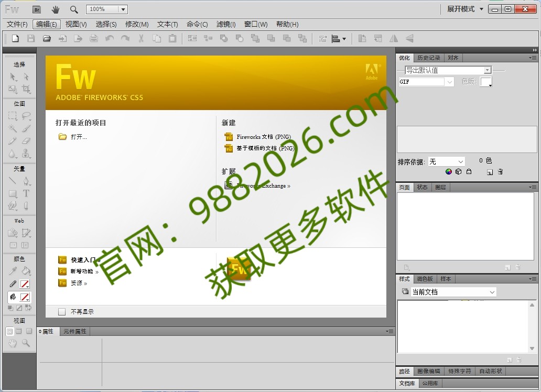Click the New document toolbar icon

(x=15, y=38)
